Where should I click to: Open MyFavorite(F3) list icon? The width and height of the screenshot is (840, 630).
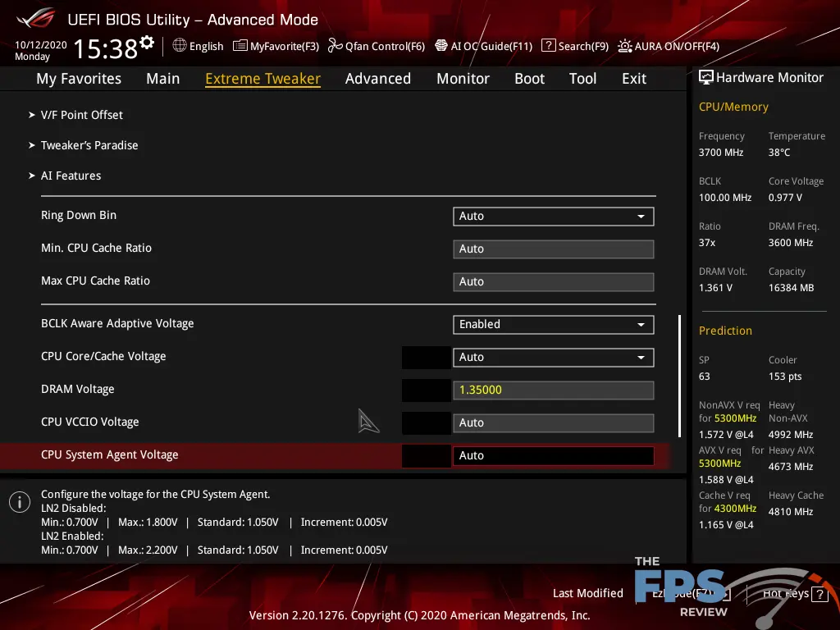click(x=240, y=46)
